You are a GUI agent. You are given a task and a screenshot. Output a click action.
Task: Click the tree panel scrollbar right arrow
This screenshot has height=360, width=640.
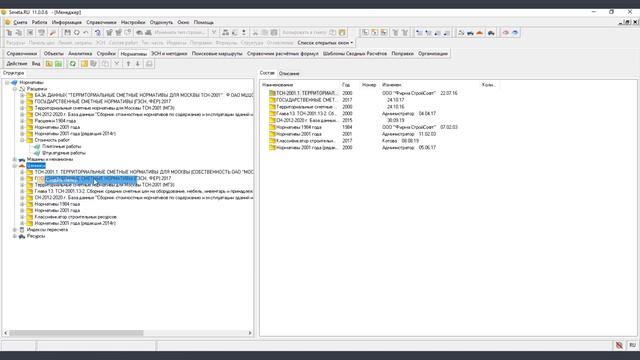pyautogui.click(x=250, y=333)
